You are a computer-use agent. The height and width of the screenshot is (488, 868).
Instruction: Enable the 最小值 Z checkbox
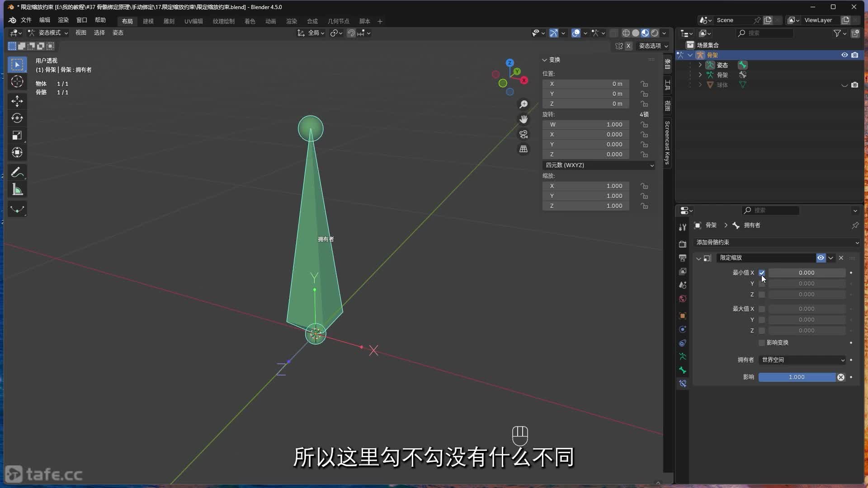coord(762,295)
